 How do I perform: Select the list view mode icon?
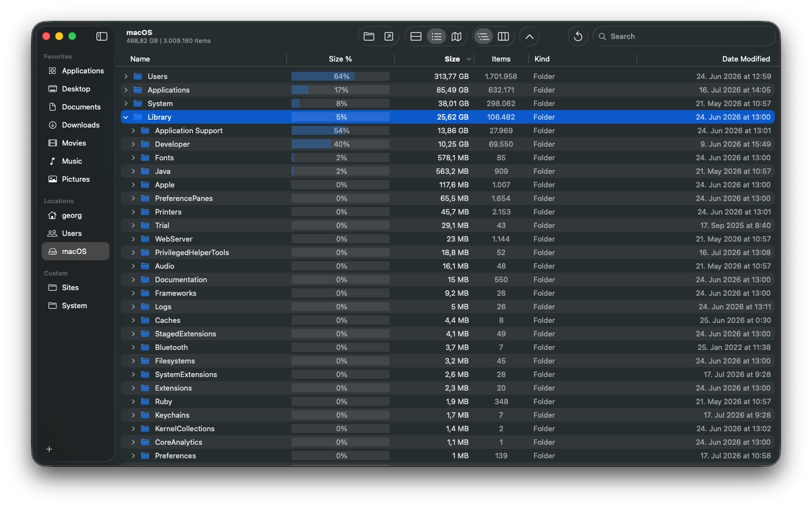pos(436,36)
